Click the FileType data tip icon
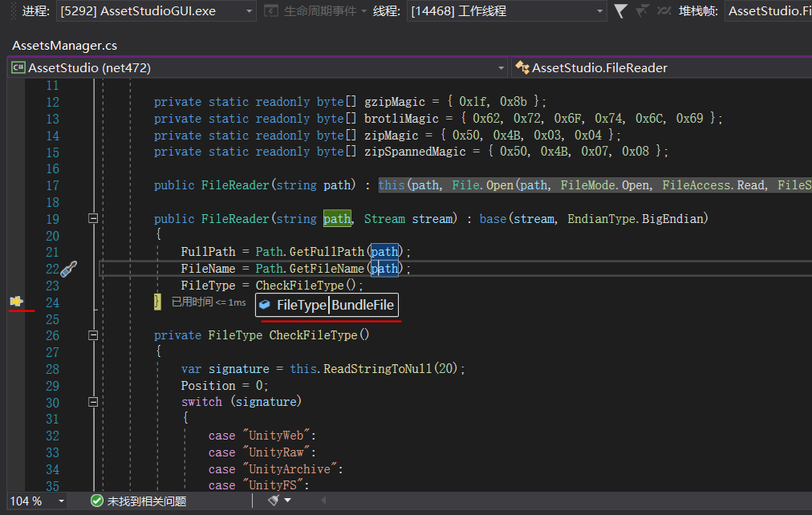 click(265, 305)
